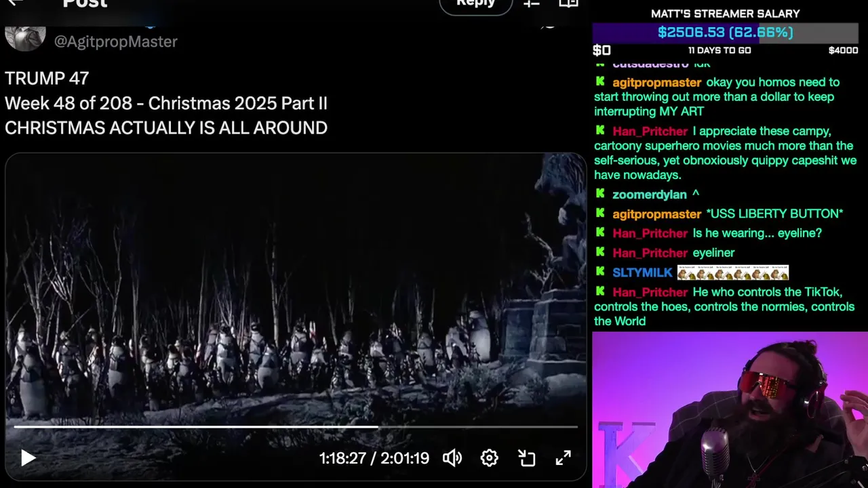Image resolution: width=868 pixels, height=488 pixels.
Task: Click Kick badge on 'I appreciate these campy' message
Action: [600, 130]
